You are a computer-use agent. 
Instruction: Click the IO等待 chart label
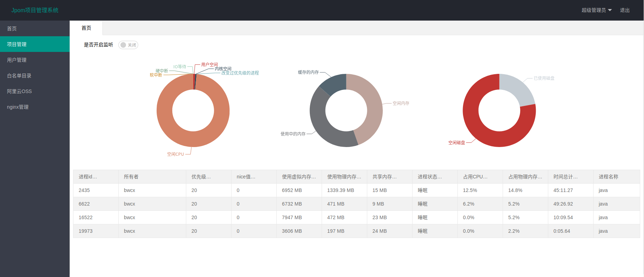180,67
